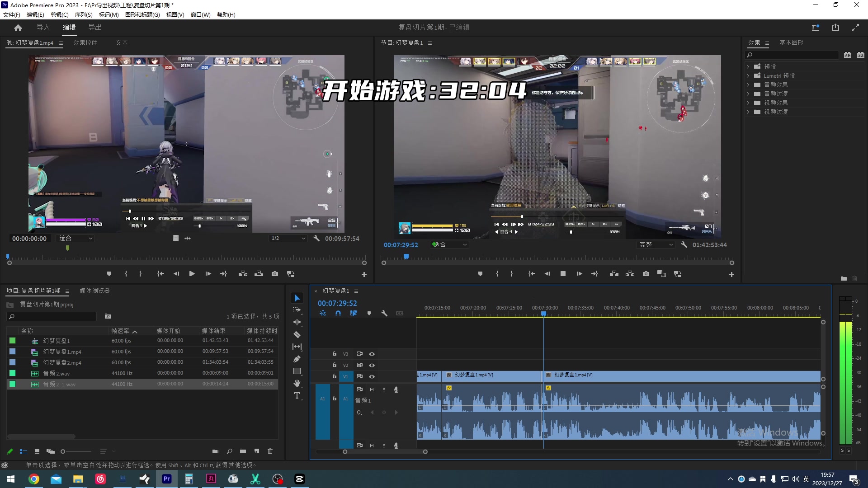
Task: Mute audio track A1
Action: click(372, 389)
